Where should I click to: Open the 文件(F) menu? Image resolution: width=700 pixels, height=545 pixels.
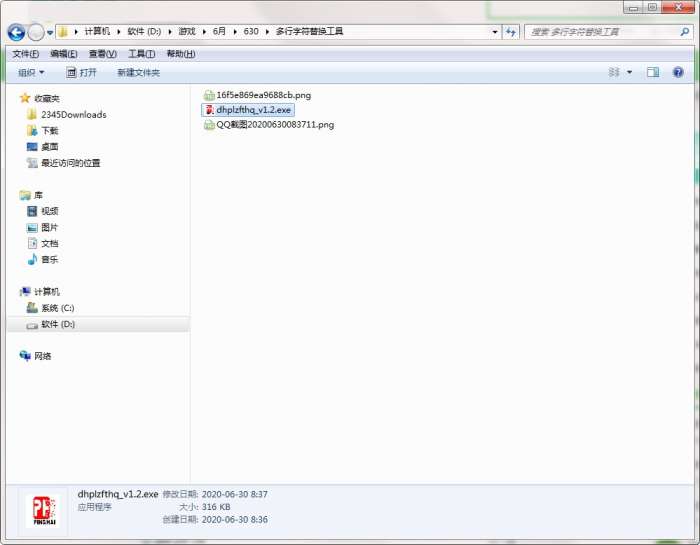25,54
